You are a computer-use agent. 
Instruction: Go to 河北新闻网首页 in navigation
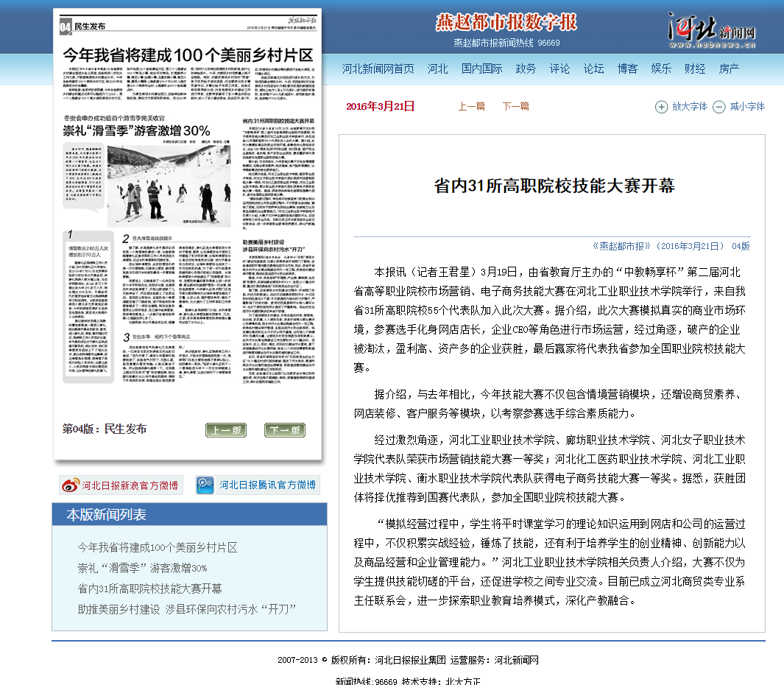378,68
